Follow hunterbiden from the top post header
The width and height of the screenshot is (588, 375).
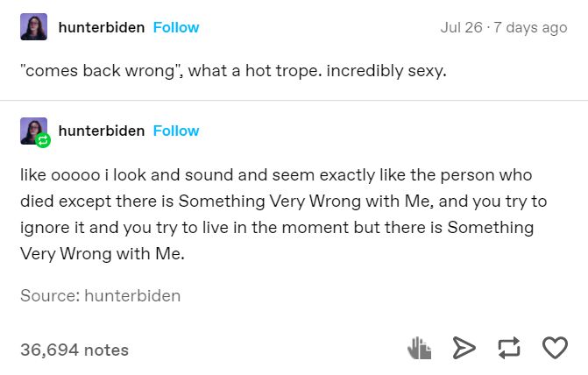click(176, 28)
